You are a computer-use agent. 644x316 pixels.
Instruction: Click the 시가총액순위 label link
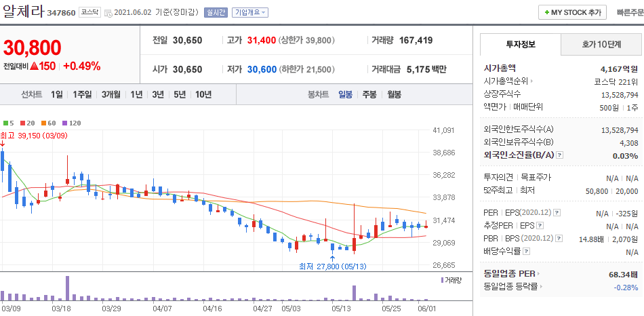pos(506,81)
